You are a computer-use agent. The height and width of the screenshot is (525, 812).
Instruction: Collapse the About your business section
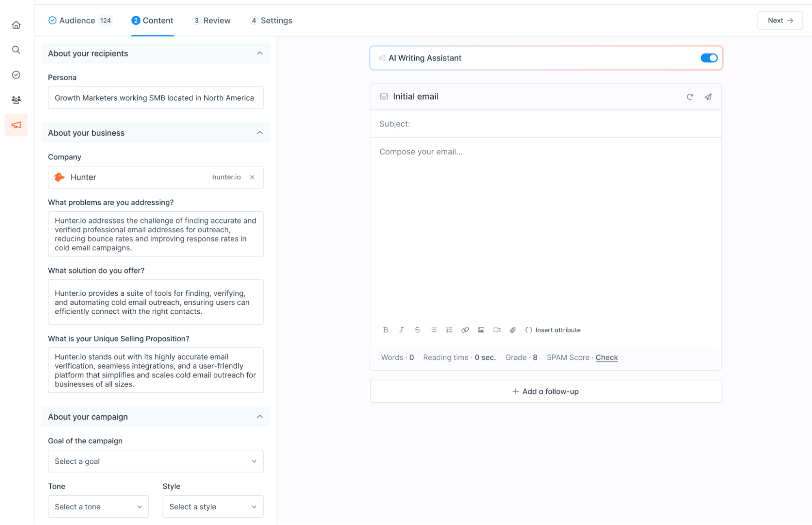tap(260, 133)
